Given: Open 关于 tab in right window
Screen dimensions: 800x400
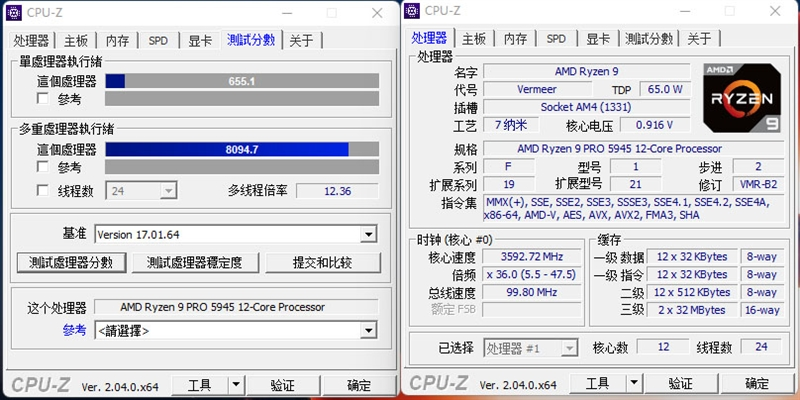Looking at the screenshot, I should pos(699,39).
